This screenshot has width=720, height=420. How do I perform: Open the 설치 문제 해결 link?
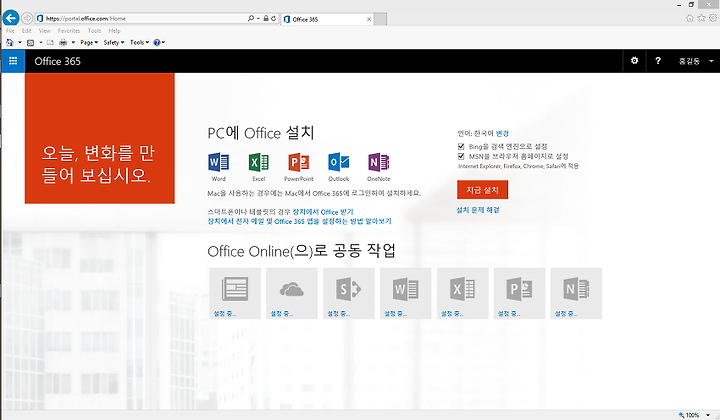[x=478, y=210]
